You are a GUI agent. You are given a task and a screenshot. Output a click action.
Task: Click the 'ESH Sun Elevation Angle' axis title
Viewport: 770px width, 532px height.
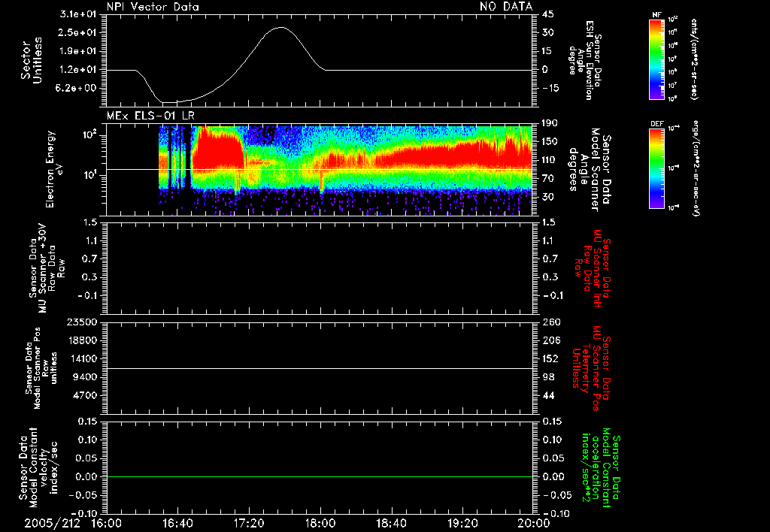584,60
